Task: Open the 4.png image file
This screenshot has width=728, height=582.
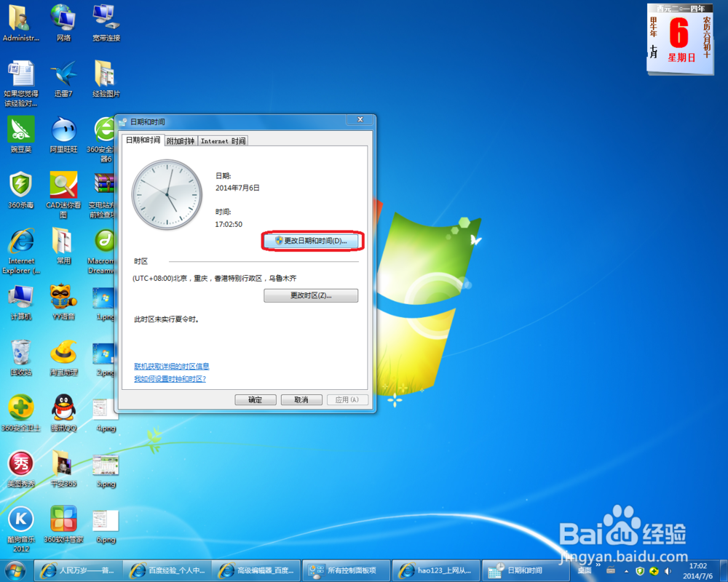Action: (106, 415)
